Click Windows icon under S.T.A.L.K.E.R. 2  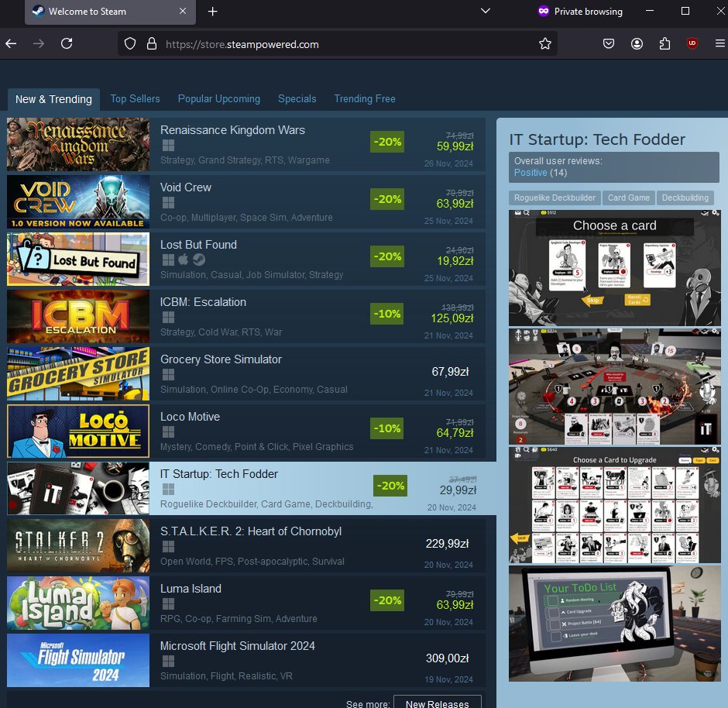(169, 546)
